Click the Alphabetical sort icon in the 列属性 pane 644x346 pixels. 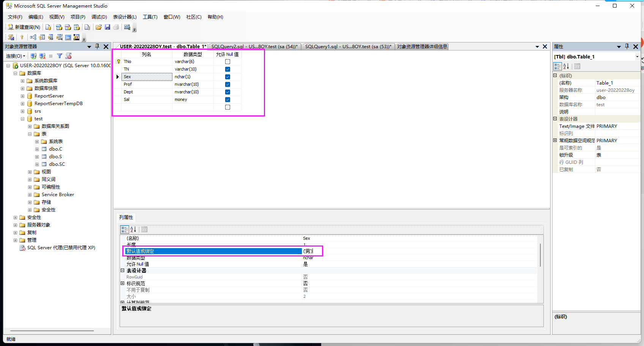point(133,229)
